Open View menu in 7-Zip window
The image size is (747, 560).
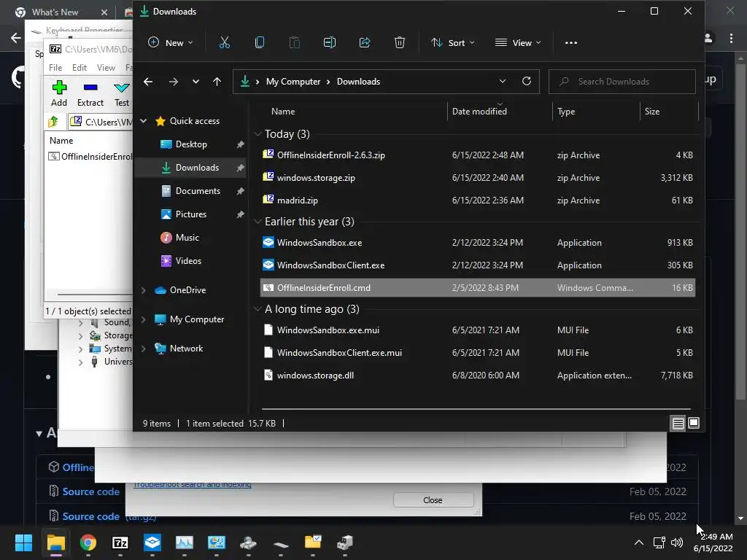point(106,68)
